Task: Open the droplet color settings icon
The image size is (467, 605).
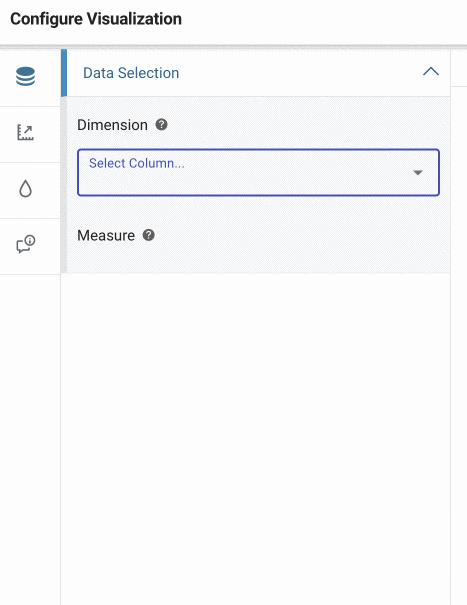Action: [x=25, y=189]
